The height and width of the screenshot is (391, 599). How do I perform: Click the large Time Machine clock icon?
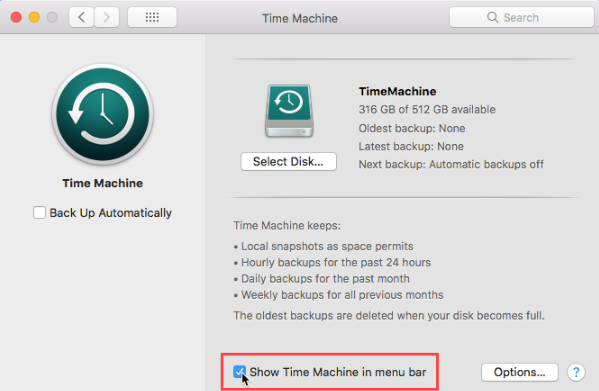(103, 114)
